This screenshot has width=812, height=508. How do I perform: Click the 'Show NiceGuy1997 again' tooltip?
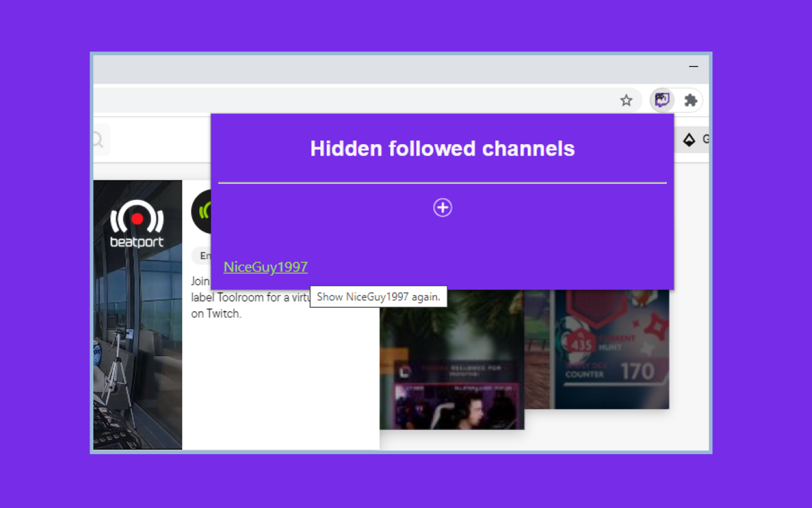tap(378, 297)
